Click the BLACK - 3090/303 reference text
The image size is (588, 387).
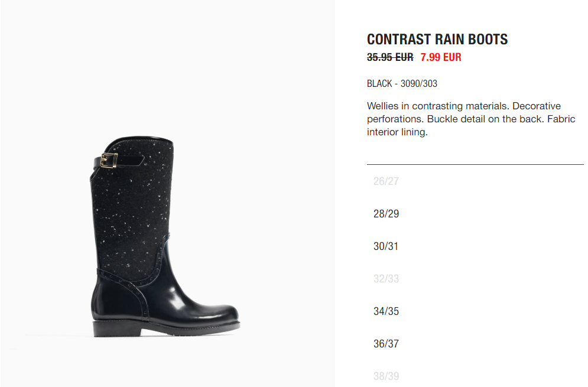402,84
